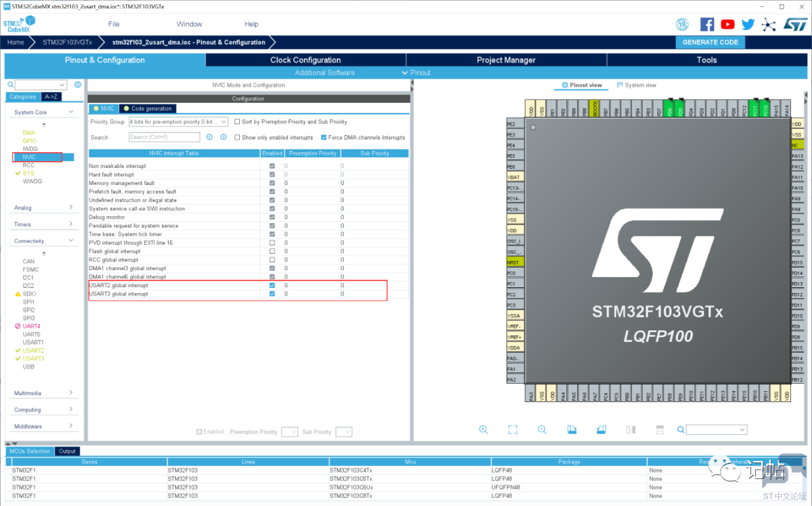Screen dimensions: 812x506
Task: Switch to the Tools tab
Action: [x=707, y=60]
